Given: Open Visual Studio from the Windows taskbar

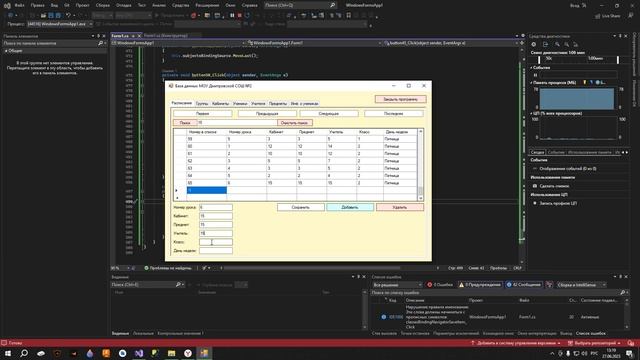Looking at the screenshot, I should coord(139,353).
